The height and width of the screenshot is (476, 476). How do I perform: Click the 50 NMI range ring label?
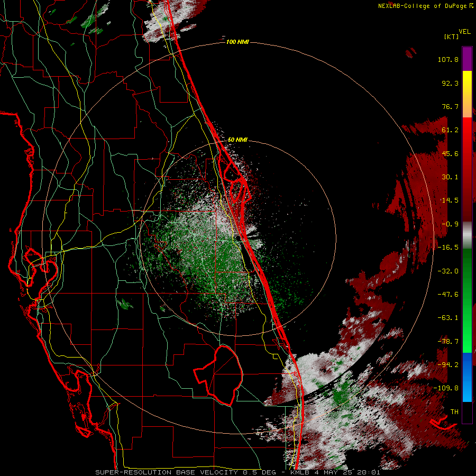click(x=237, y=140)
